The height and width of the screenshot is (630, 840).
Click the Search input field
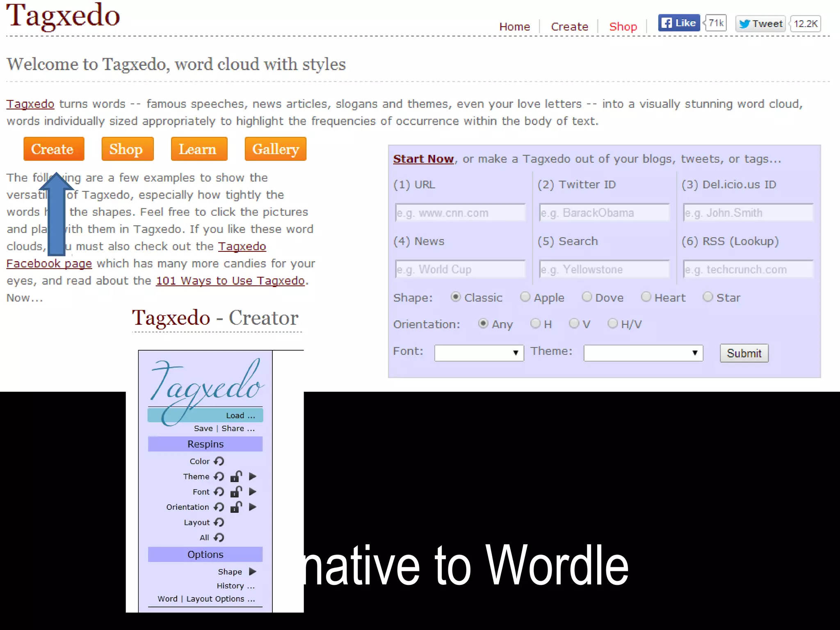pos(604,269)
